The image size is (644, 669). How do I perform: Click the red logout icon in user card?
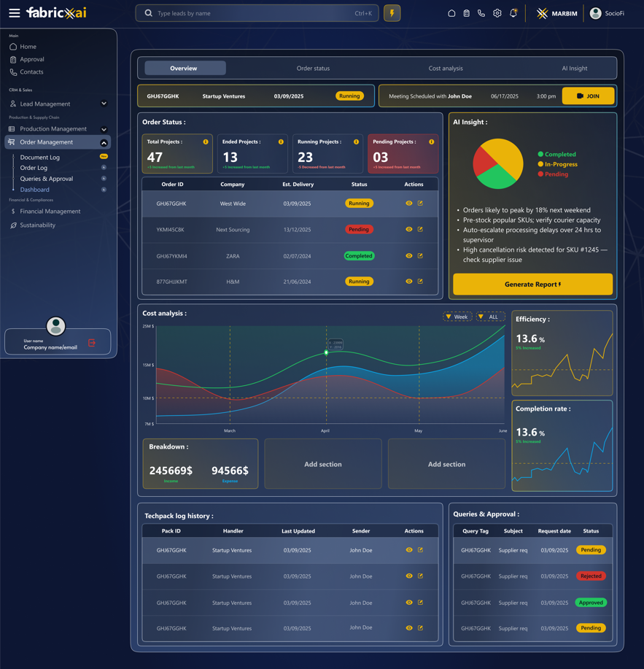tap(92, 343)
